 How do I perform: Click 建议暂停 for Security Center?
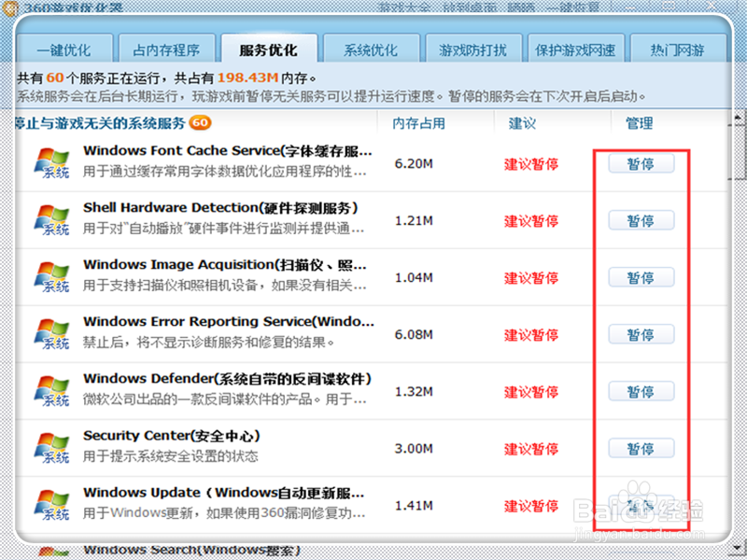(531, 449)
